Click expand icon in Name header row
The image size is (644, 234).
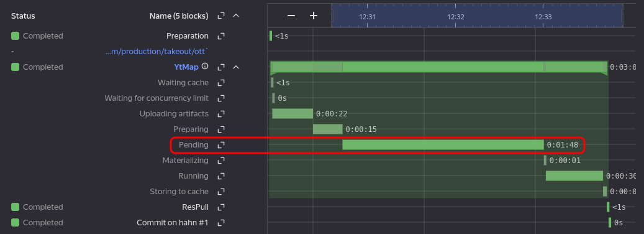[x=221, y=16]
